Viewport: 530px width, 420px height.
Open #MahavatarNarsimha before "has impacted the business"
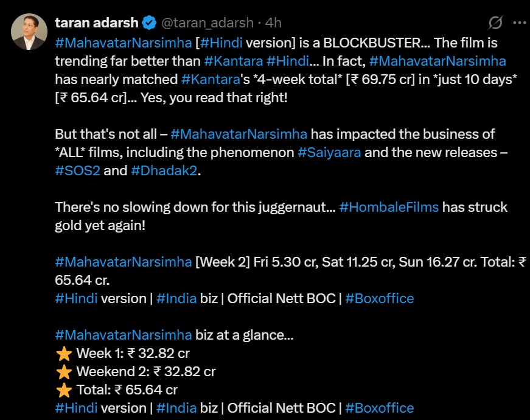coord(239,134)
